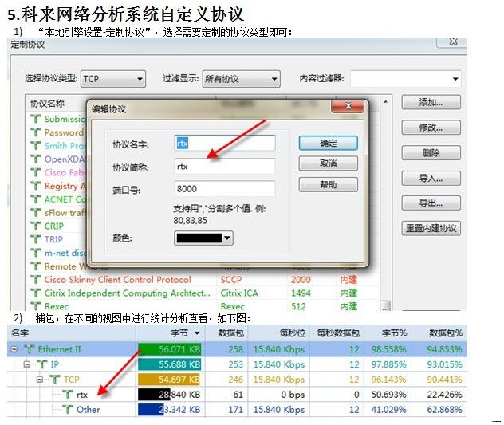Click the 54.697 KB TCP bytes cell
This screenshot has width=504, height=425.
point(169,380)
